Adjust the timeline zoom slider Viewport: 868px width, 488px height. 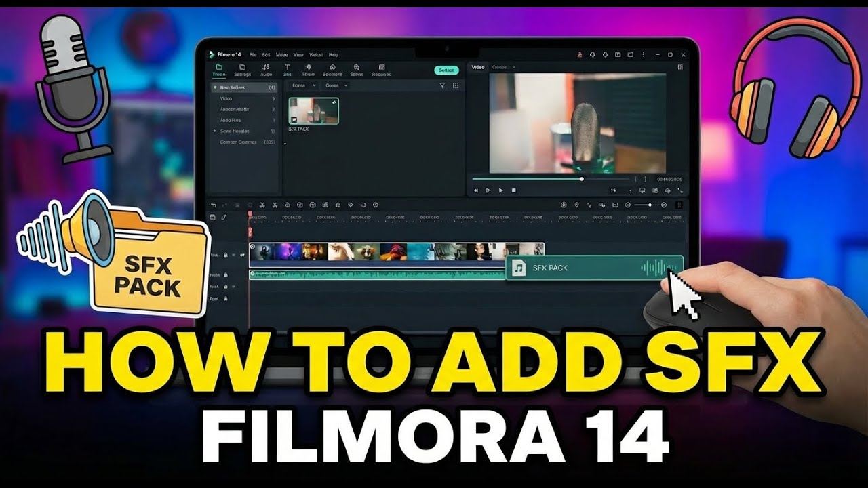click(x=647, y=205)
